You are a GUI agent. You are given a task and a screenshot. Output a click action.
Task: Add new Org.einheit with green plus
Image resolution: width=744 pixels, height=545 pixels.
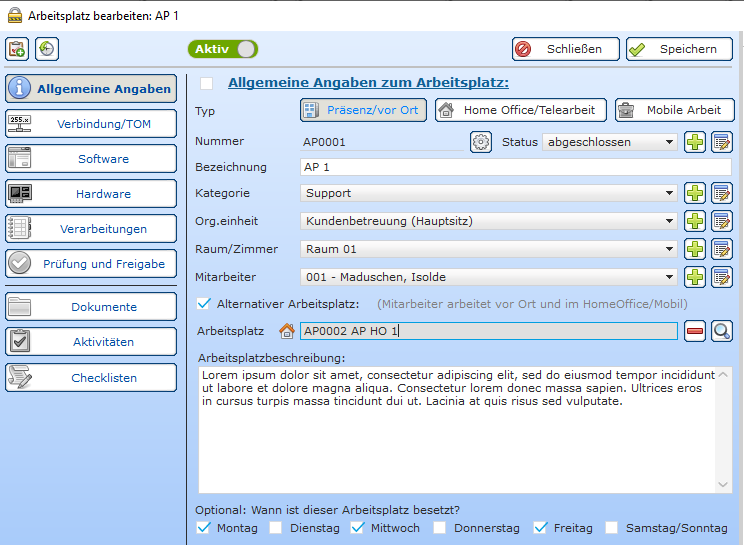pyautogui.click(x=695, y=221)
